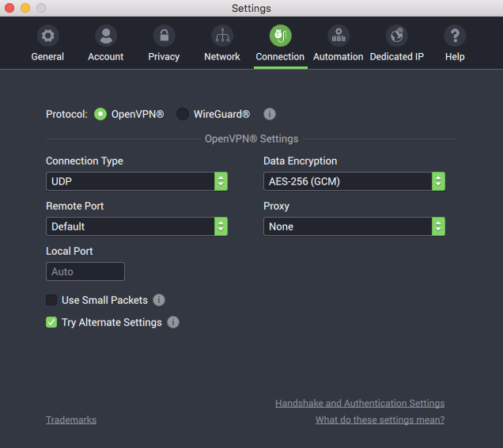
Task: Open the General gear icon
Action: 47,36
